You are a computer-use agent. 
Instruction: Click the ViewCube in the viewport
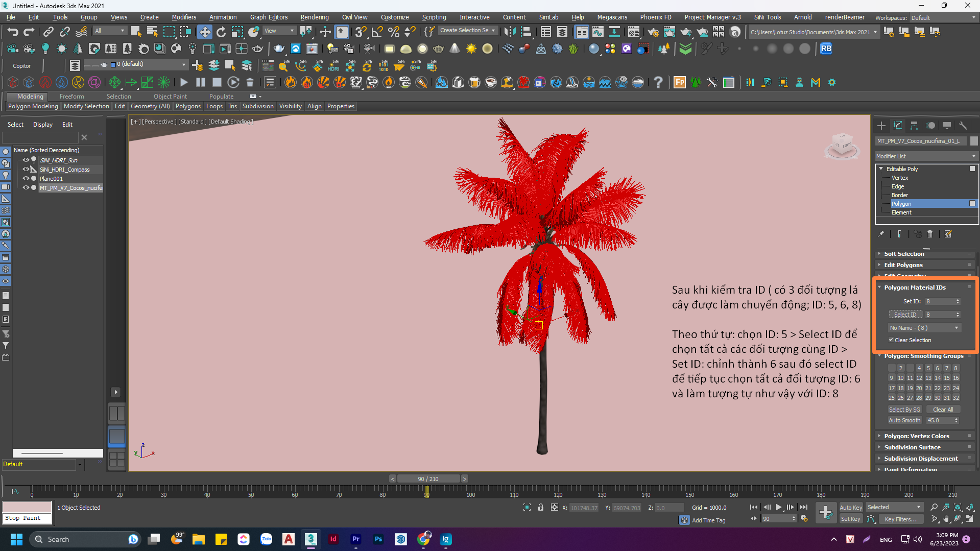[x=842, y=146]
